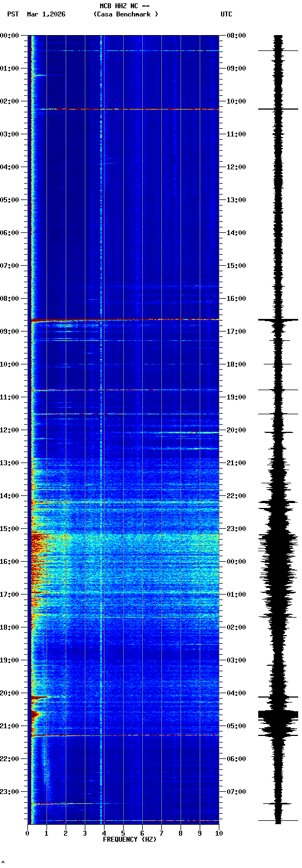Click the PST 22:00 time tick label

pos(9,759)
